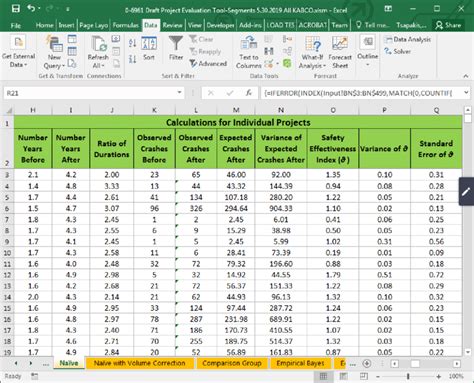Click the Reapply filter button
The image size is (474, 383).
(x=205, y=52)
